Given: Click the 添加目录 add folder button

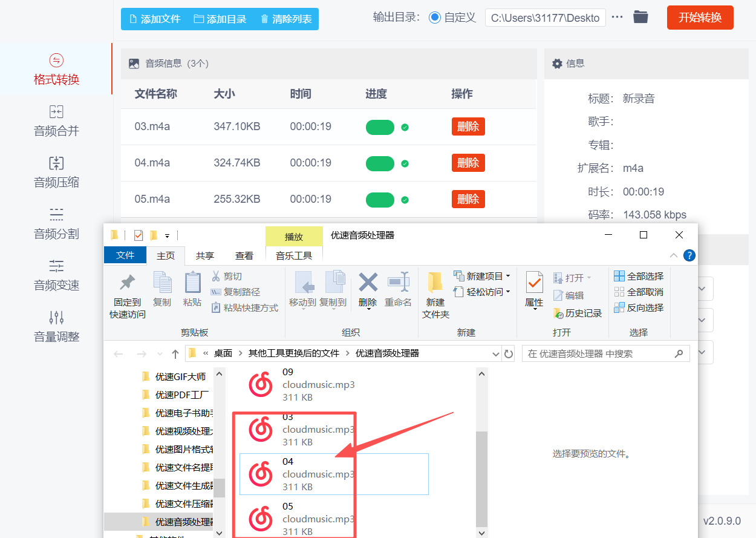Looking at the screenshot, I should click(x=220, y=19).
